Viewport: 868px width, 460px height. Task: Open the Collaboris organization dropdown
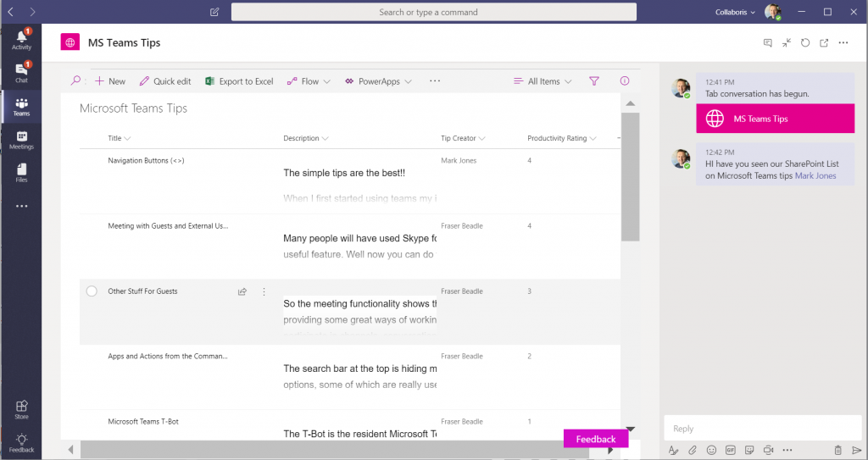735,12
